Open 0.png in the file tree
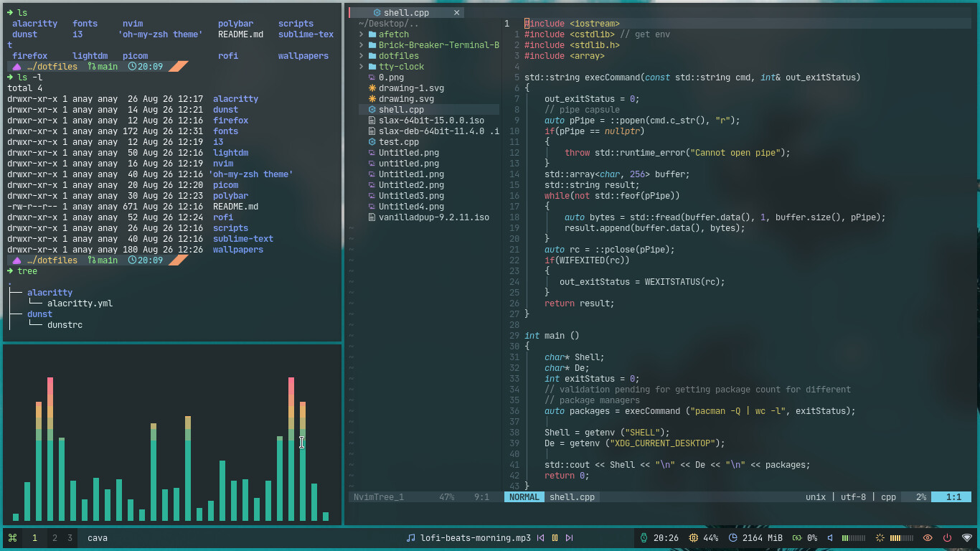The image size is (980, 551). coord(391,77)
